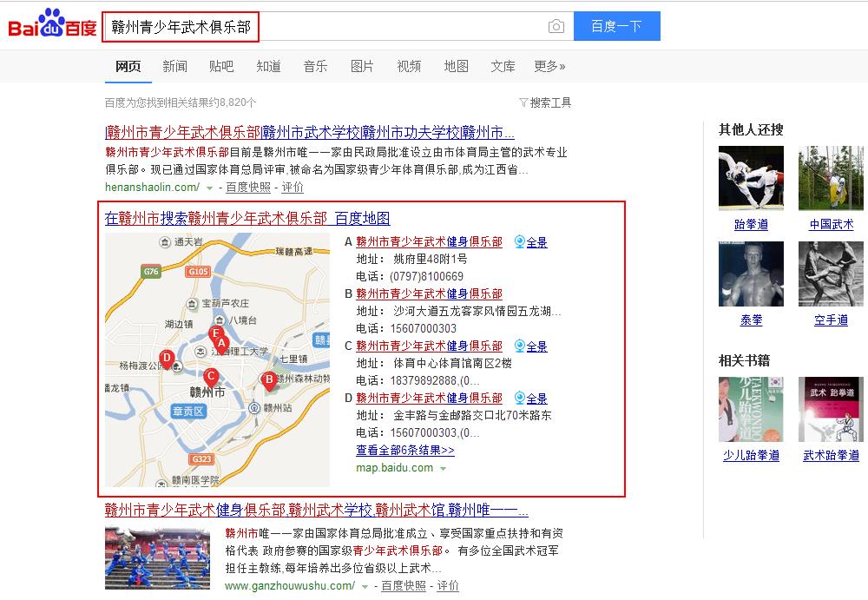Switch to 图片 tab

coord(362,67)
